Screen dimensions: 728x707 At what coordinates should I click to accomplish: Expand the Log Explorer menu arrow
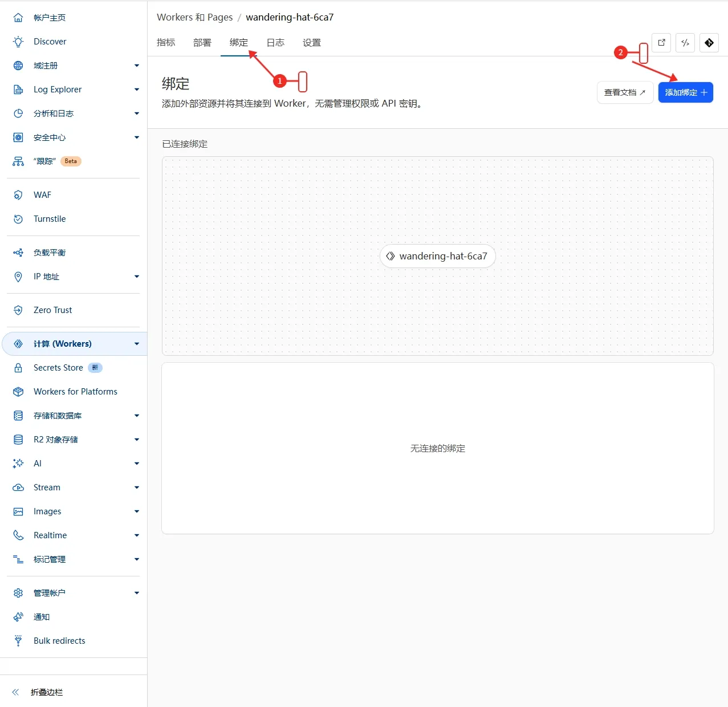point(137,90)
